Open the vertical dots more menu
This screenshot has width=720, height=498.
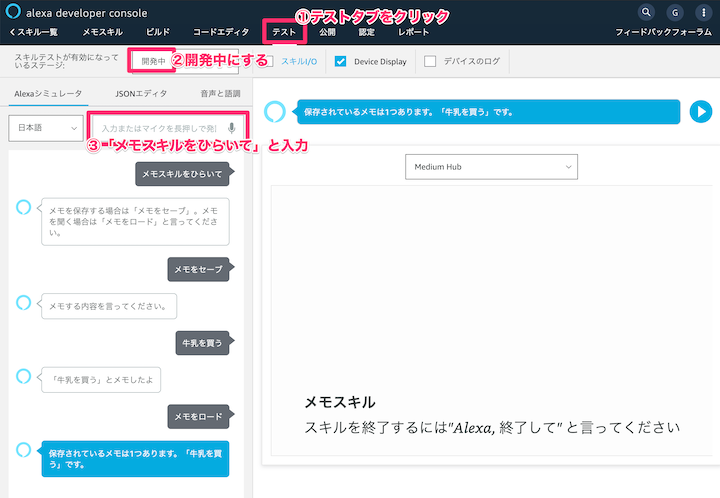click(703, 12)
